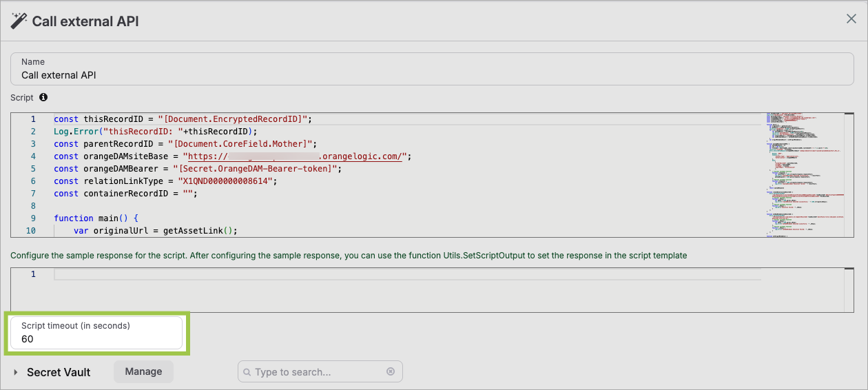This screenshot has height=390, width=868.
Task: Click line number 5 in script gutter
Action: [x=33, y=169]
